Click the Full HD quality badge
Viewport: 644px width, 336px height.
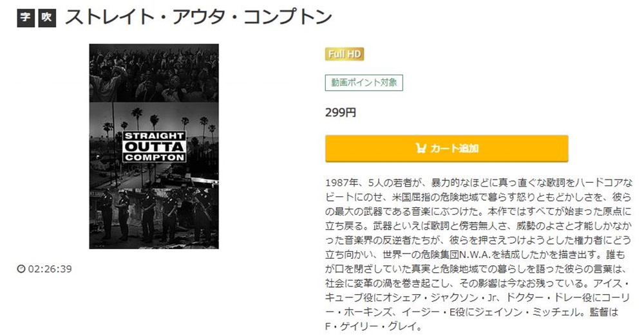pos(344,54)
